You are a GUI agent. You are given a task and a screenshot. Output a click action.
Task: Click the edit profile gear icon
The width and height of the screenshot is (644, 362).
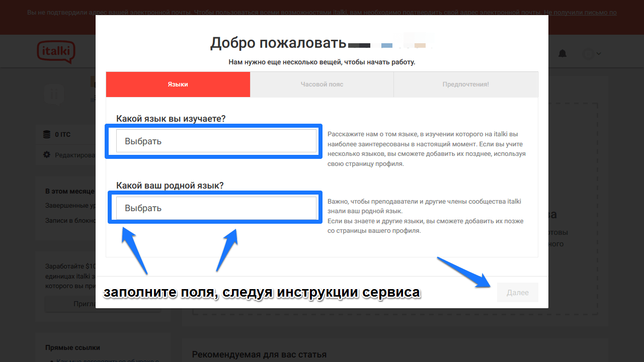coord(47,154)
